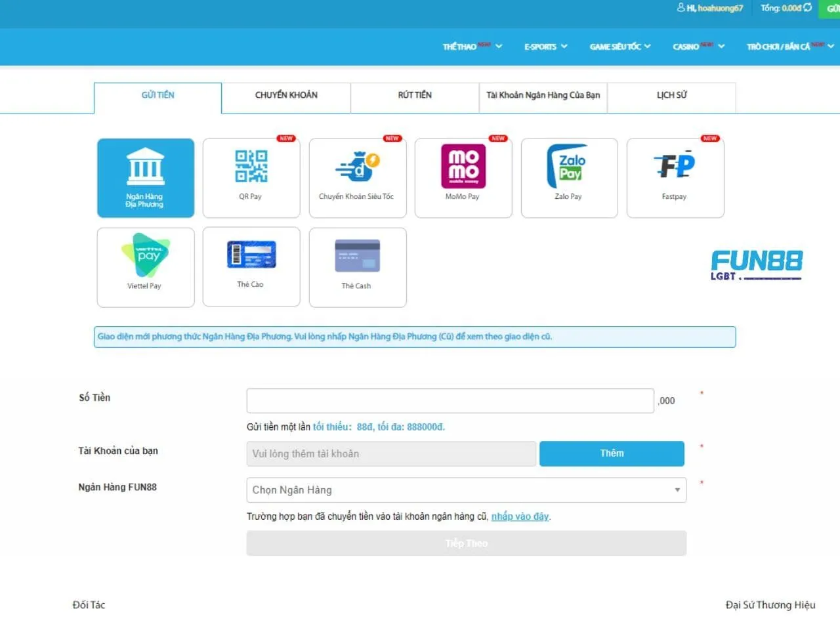The image size is (840, 630).
Task: Expand the E-SPORTS menu
Action: click(546, 47)
